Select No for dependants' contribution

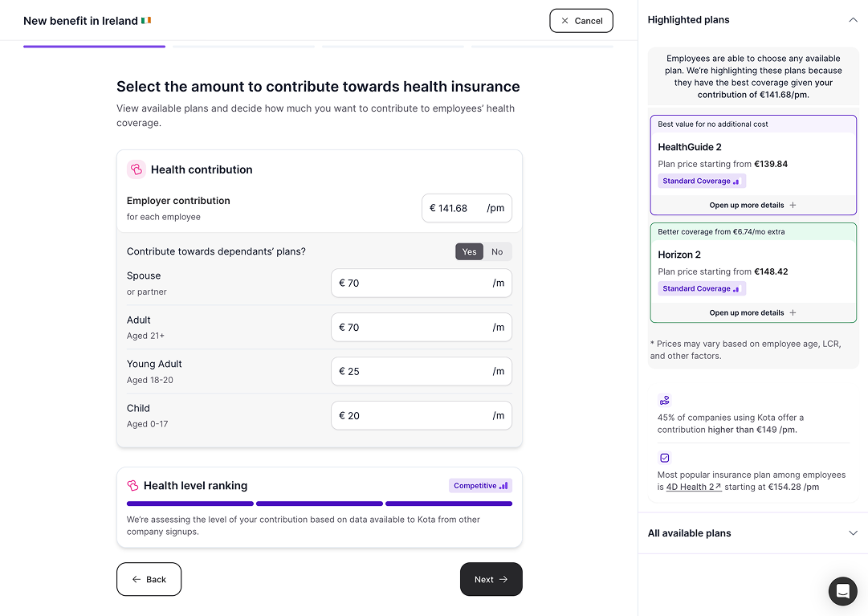[497, 251]
